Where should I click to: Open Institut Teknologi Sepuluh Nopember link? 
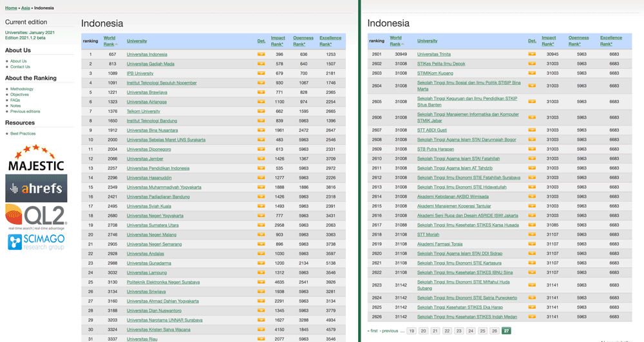162,83
